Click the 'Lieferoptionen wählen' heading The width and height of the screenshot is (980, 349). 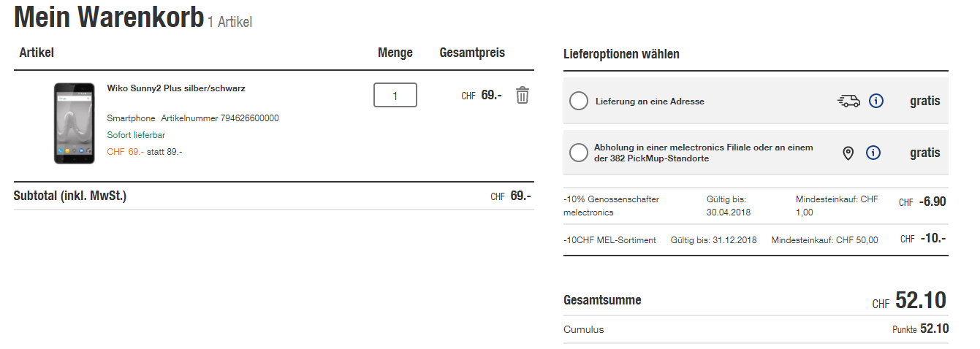[x=621, y=54]
